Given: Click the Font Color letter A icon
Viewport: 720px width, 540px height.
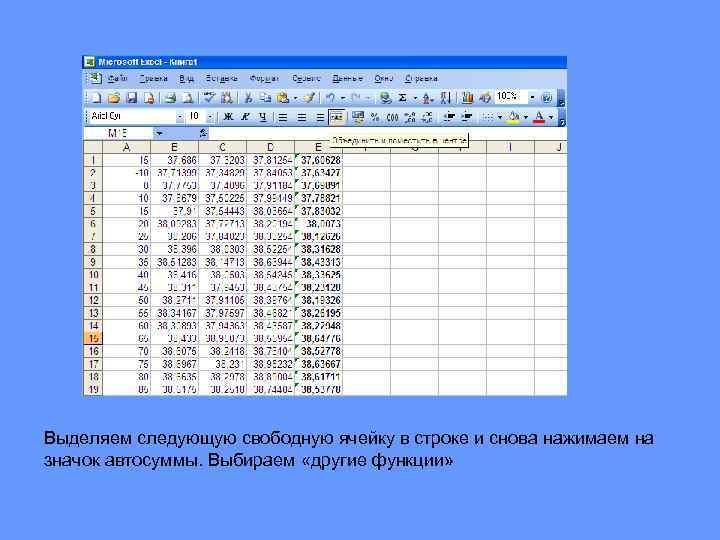Looking at the screenshot, I should click(540, 117).
